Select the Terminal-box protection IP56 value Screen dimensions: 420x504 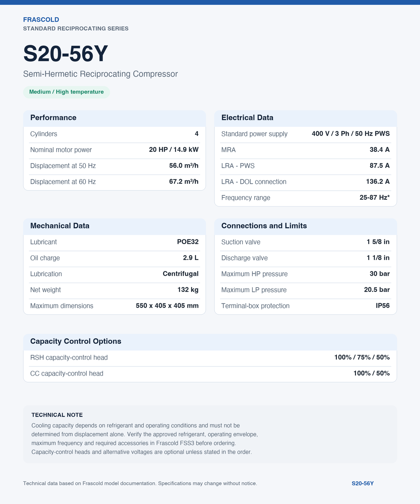click(383, 306)
